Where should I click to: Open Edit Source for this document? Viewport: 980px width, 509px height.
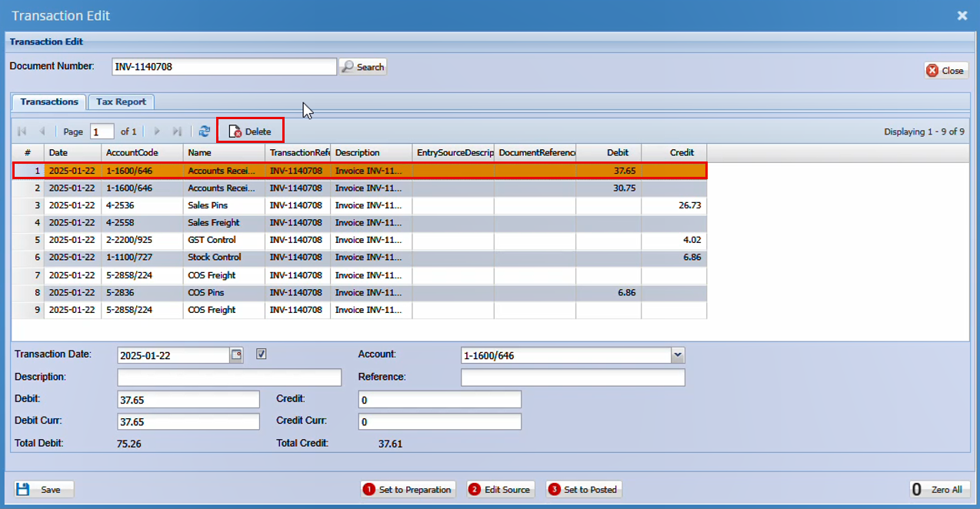(500, 490)
